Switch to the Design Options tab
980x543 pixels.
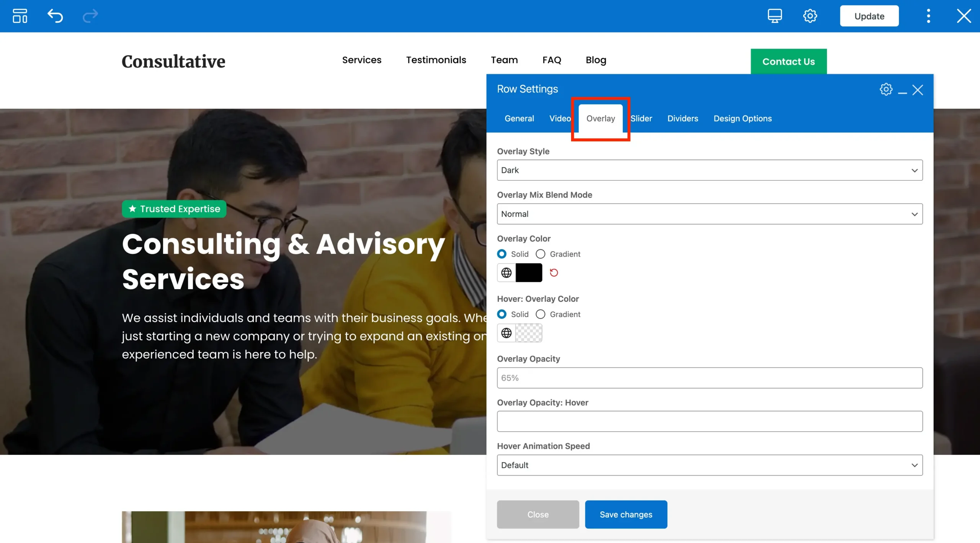(742, 119)
